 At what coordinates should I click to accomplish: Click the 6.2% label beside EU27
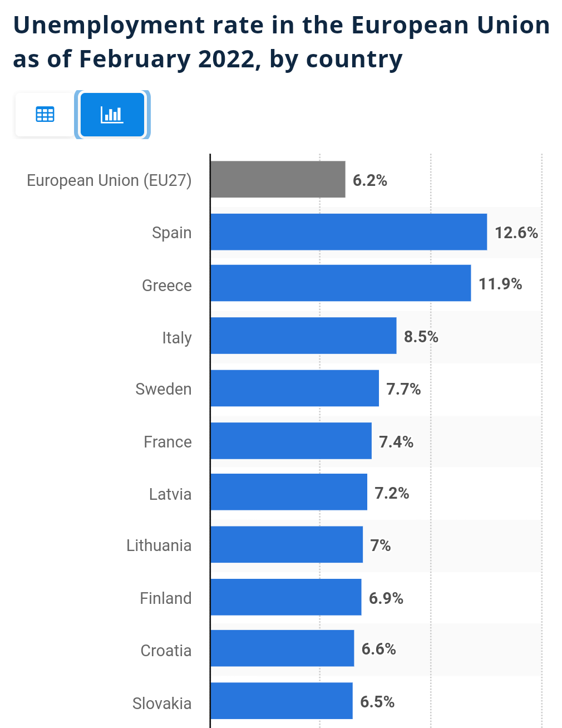(370, 180)
